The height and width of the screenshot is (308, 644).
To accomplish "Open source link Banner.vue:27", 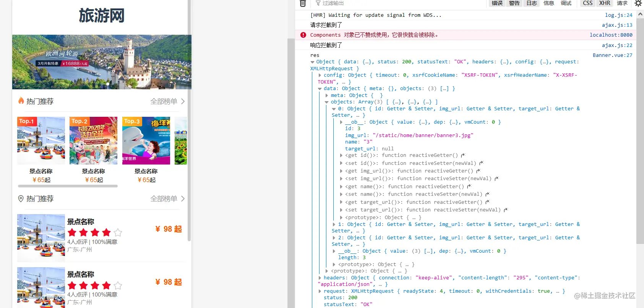I will click(612, 55).
